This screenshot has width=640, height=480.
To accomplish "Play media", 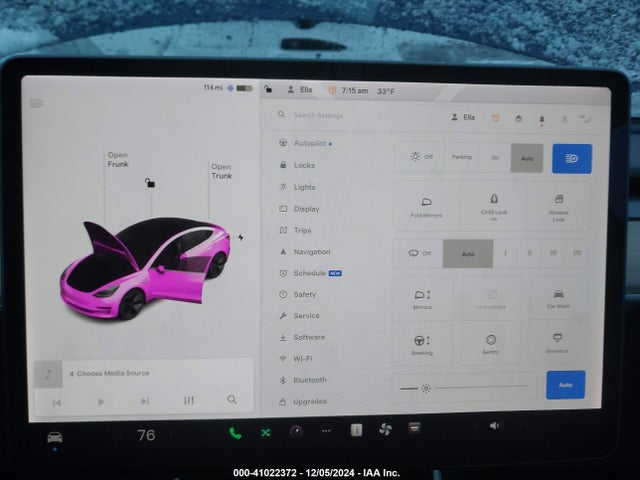I will (101, 402).
